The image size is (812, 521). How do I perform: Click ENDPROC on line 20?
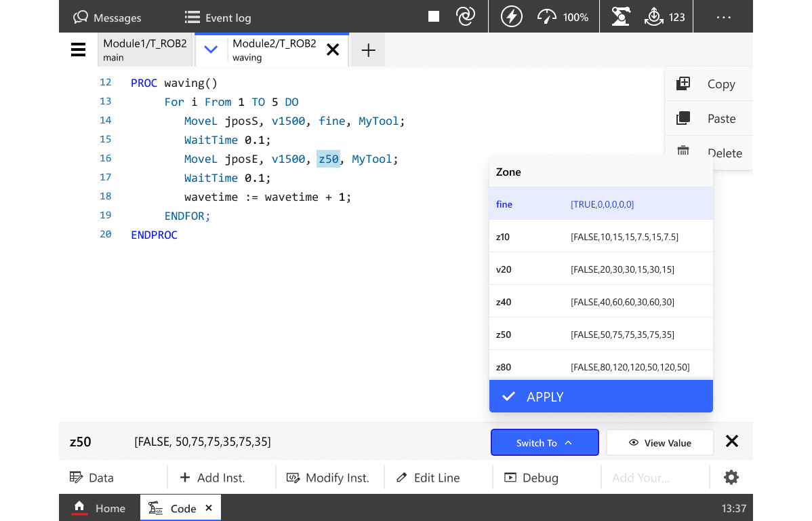tap(154, 235)
